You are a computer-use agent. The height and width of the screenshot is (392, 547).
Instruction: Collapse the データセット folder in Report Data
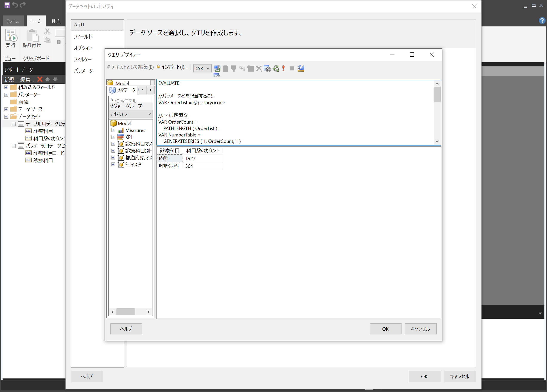[6, 116]
